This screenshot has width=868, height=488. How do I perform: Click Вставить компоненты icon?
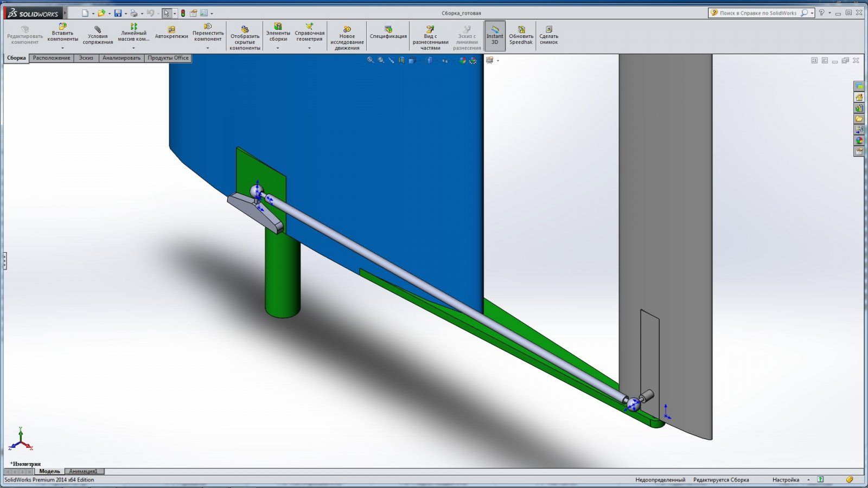62,27
